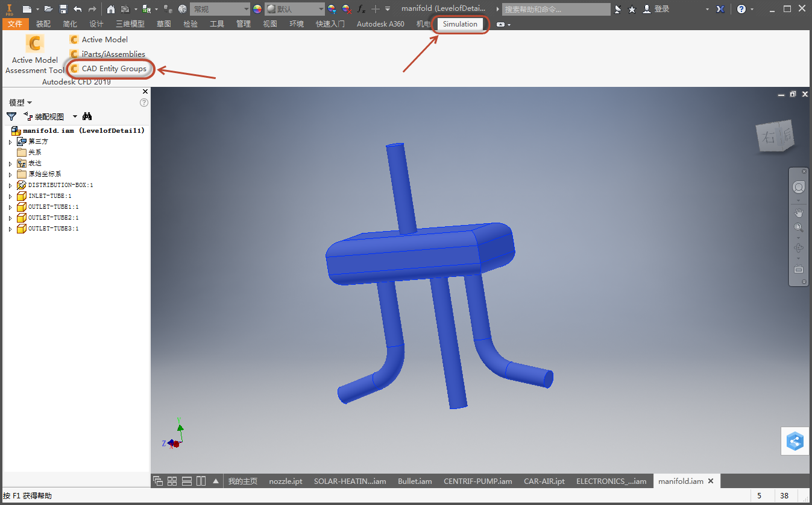This screenshot has height=505, width=812.
Task: Open the 常规 material dropdown
Action: [x=219, y=9]
